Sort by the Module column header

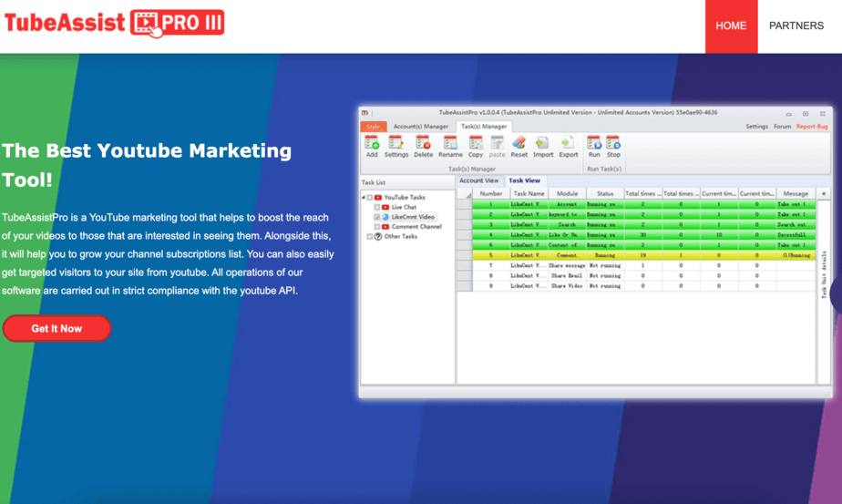pyautogui.click(x=567, y=193)
